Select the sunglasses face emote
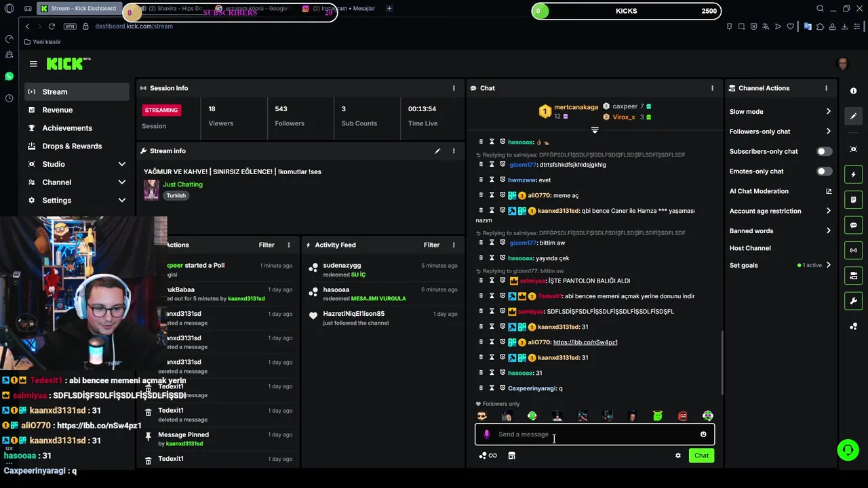The height and width of the screenshot is (488, 868). 481,416
